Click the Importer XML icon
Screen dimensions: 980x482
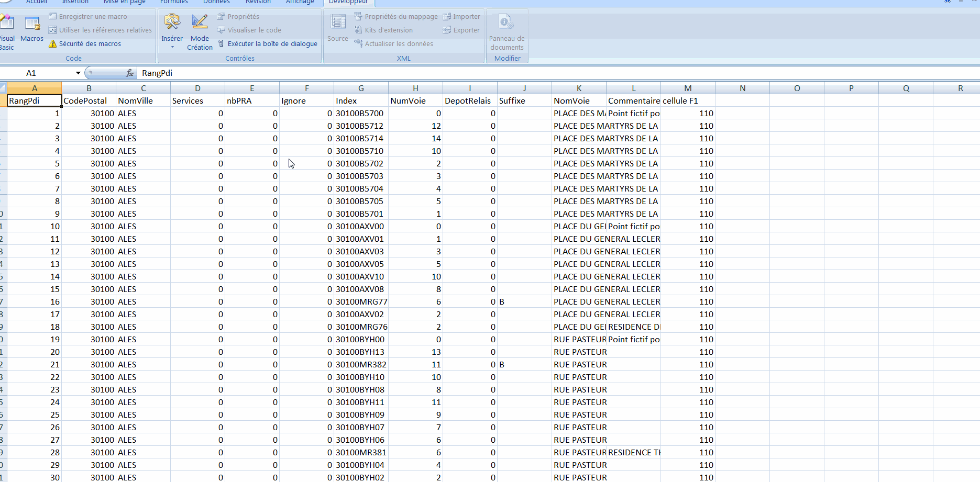(461, 16)
